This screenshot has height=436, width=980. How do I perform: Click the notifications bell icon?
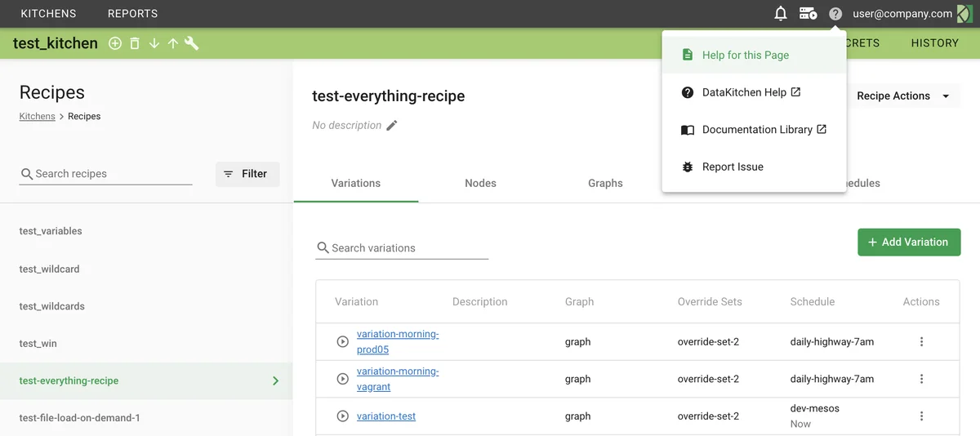tap(781, 14)
